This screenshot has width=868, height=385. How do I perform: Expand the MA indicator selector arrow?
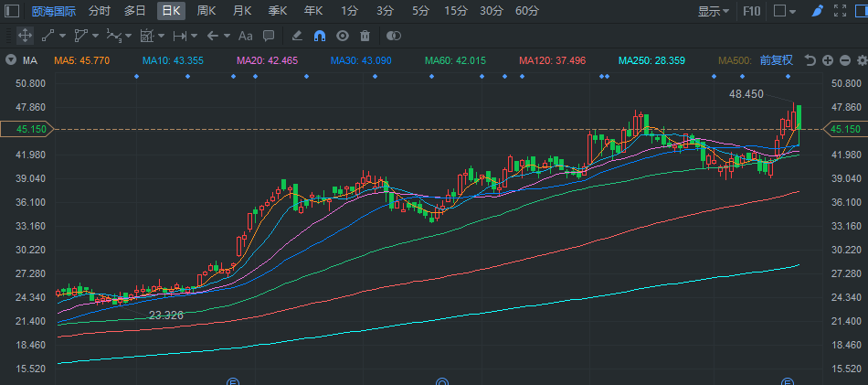tap(11, 60)
